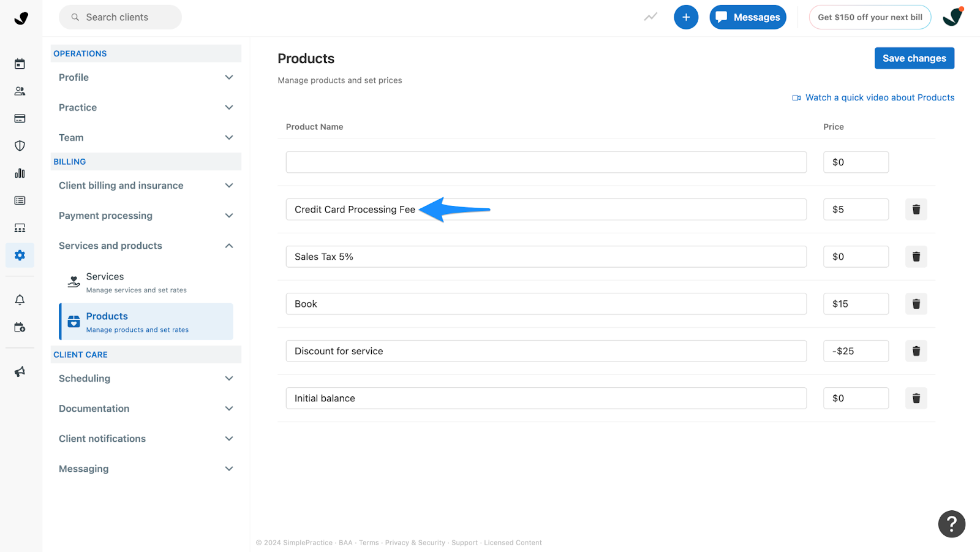Collapse Services and products section
The image size is (980, 552).
tap(146, 246)
